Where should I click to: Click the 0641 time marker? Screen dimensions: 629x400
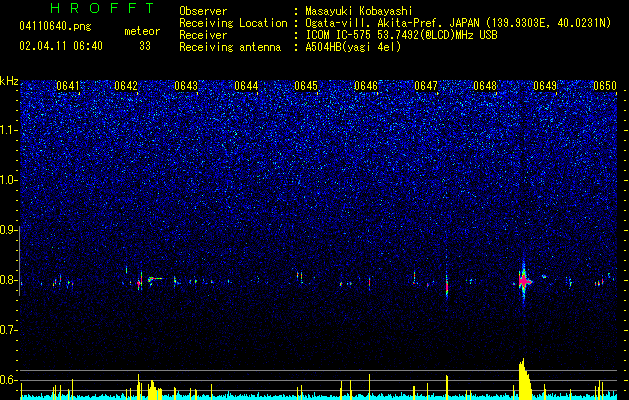[x=68, y=86]
